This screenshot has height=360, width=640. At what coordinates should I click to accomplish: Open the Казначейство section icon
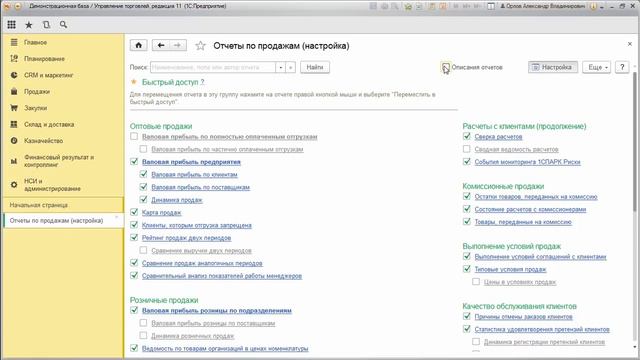point(14,140)
